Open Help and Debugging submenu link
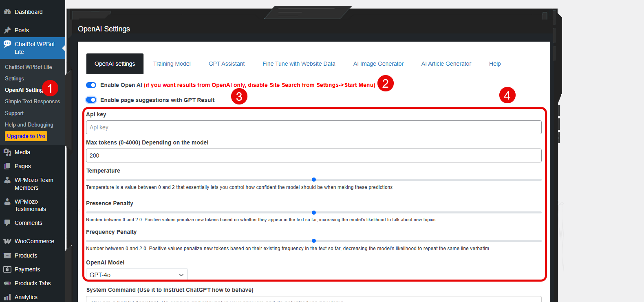This screenshot has height=302, width=644. point(29,124)
